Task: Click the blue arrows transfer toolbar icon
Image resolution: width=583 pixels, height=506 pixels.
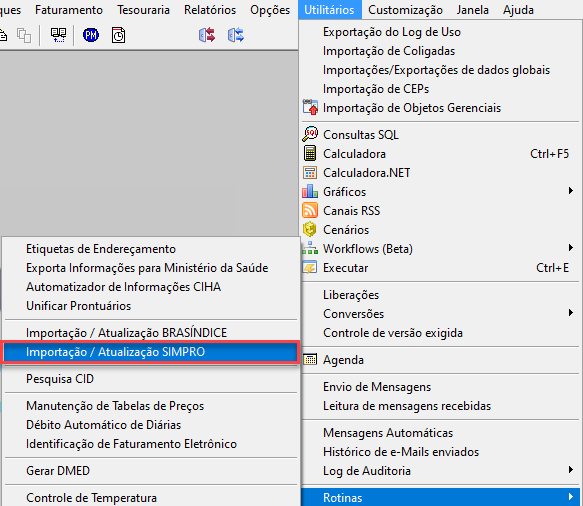Action: pos(236,35)
